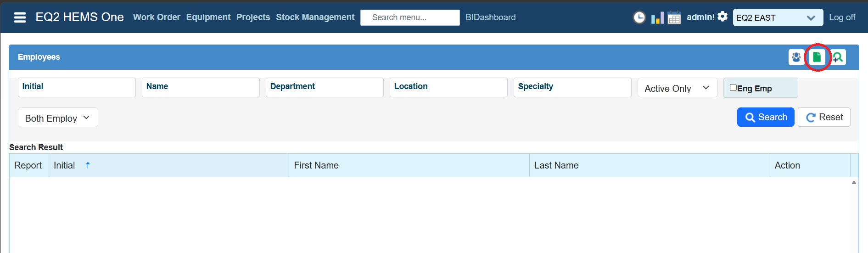Click the employee group icon
Screen dimensions: 868x253
pyautogui.click(x=796, y=57)
